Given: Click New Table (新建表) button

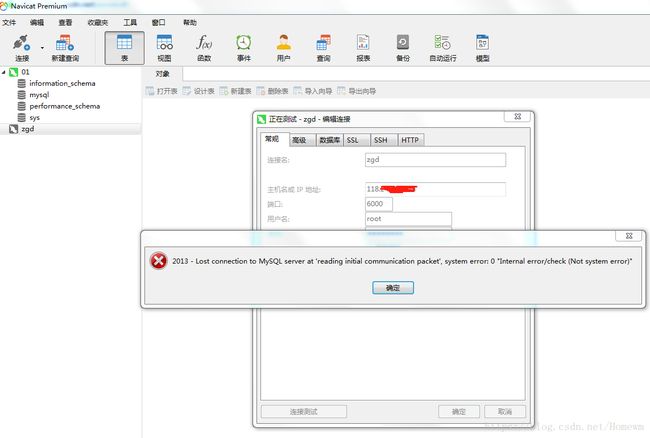Looking at the screenshot, I should [236, 91].
